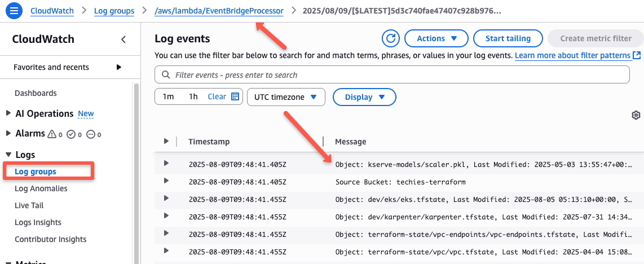Select message mentioning dev/eks/eks.tfstate
The width and height of the screenshot is (644, 264).
[484, 200]
